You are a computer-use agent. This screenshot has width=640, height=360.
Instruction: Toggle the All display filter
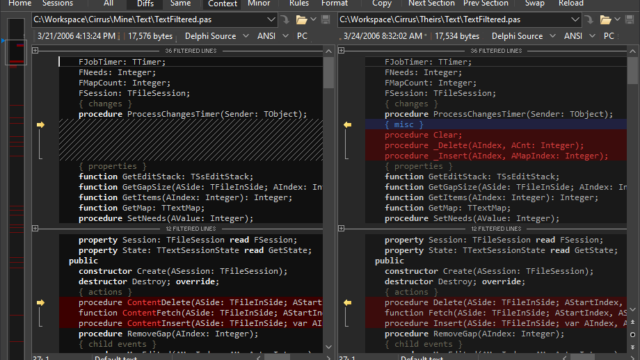point(108,3)
